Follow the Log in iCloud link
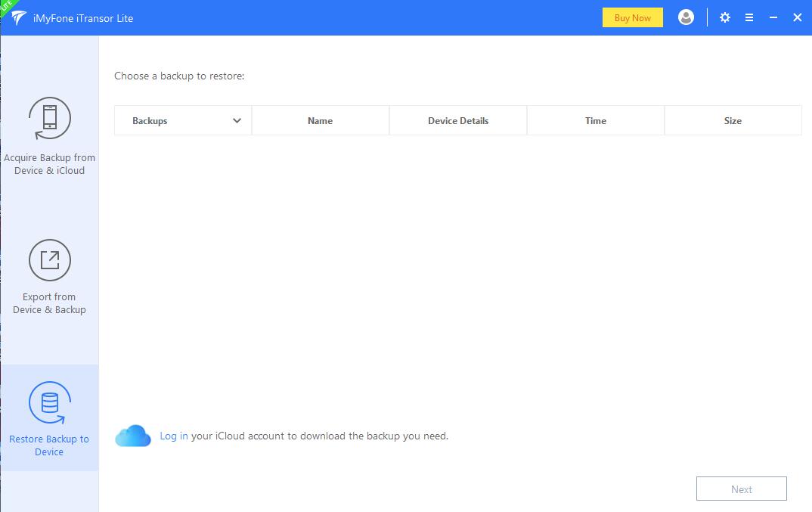This screenshot has width=812, height=512. tap(173, 436)
